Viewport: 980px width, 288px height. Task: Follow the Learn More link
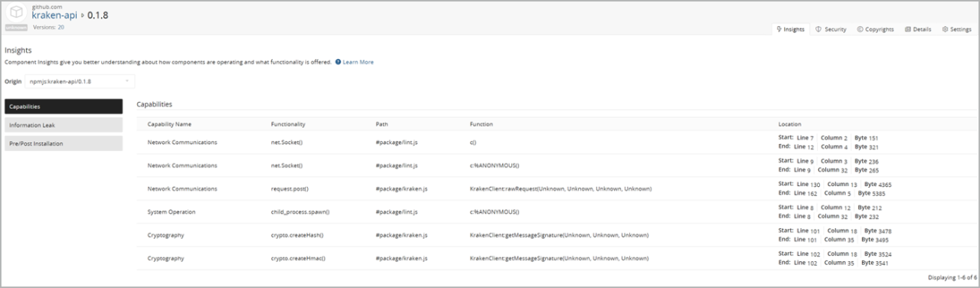click(358, 62)
